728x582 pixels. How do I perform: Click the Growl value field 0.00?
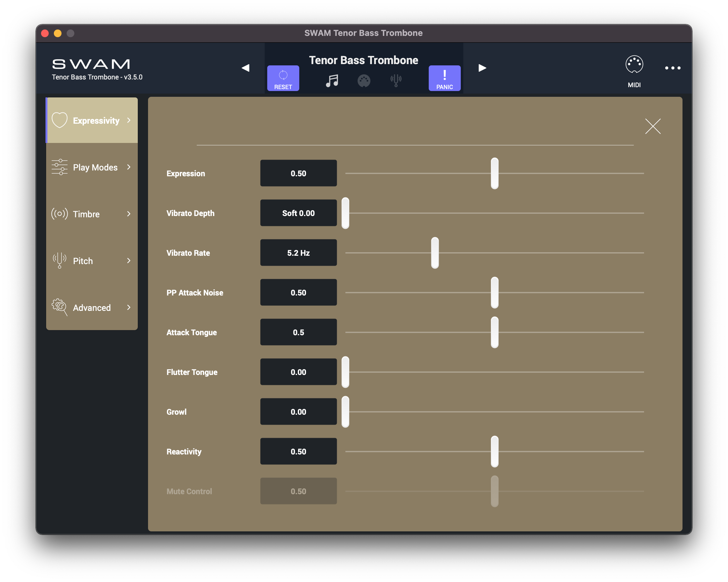[298, 412]
